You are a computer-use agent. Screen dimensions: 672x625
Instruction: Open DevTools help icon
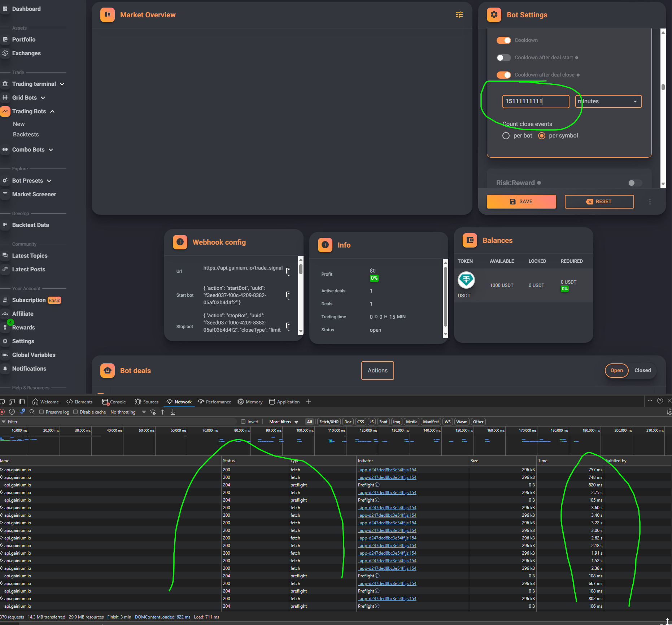pos(660,401)
